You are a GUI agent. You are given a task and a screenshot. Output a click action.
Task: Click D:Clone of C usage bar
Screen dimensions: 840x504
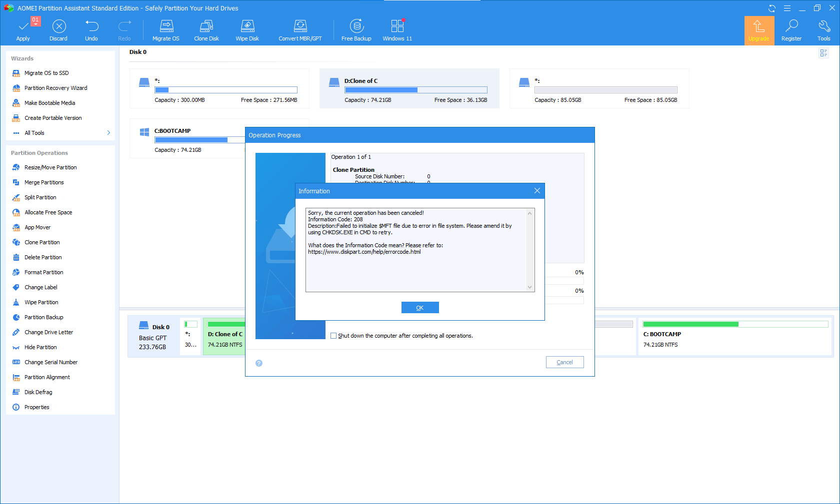click(416, 90)
